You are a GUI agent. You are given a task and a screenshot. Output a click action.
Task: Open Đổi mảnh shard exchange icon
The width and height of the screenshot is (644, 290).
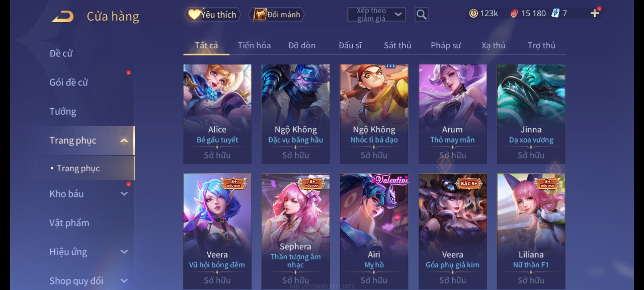(x=277, y=15)
